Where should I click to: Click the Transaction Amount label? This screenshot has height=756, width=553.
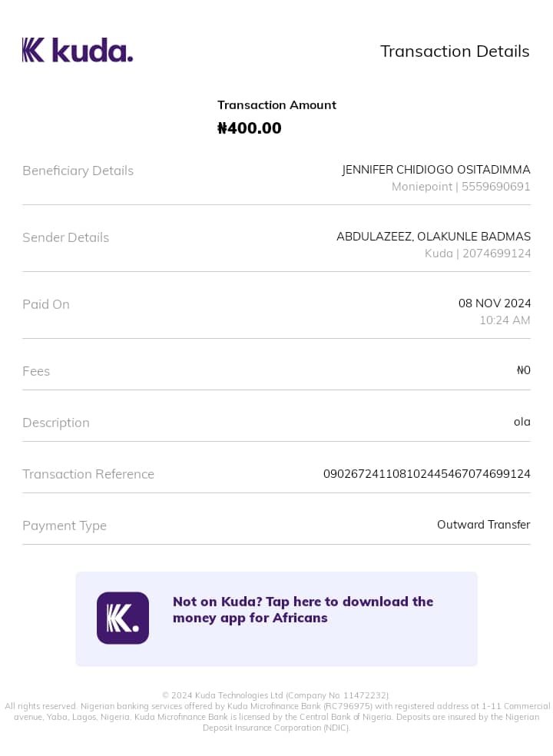tap(276, 105)
